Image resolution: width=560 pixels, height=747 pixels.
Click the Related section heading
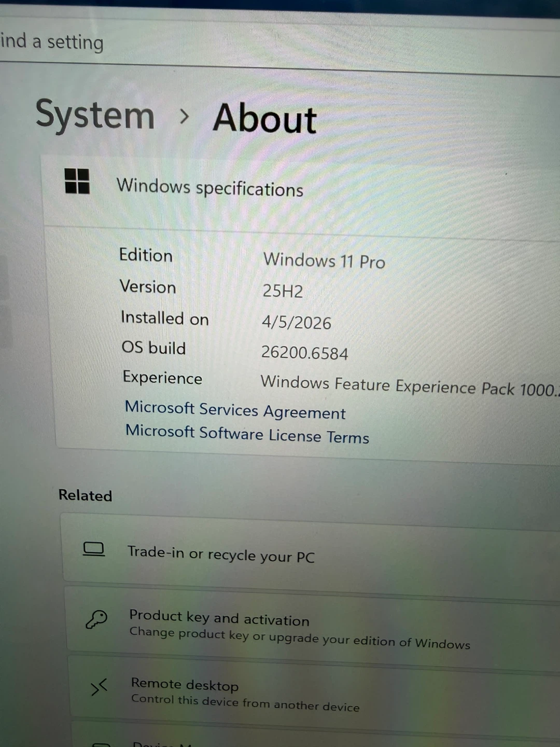pyautogui.click(x=85, y=495)
